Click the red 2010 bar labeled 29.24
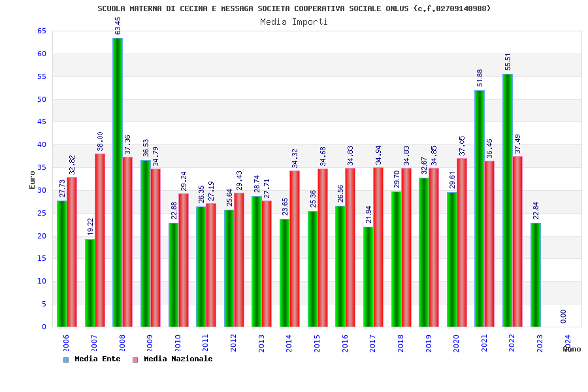The image size is (588, 392). click(x=184, y=260)
